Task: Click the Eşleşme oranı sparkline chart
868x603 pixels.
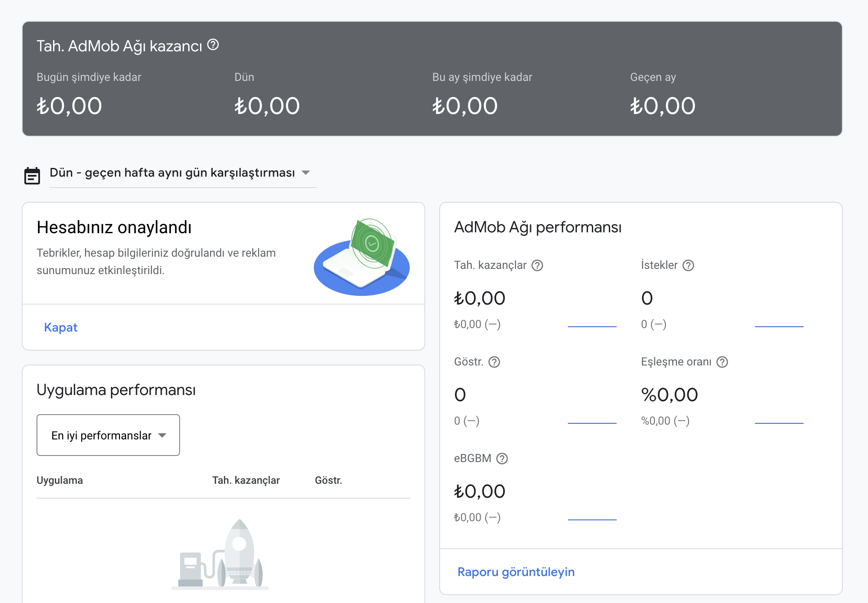Action: pos(779,423)
